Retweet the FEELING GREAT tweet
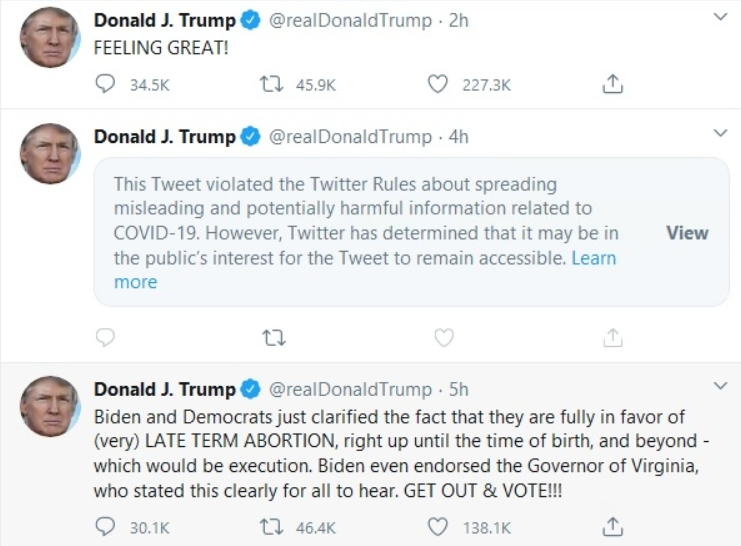The height and width of the screenshot is (546, 741). click(x=272, y=85)
